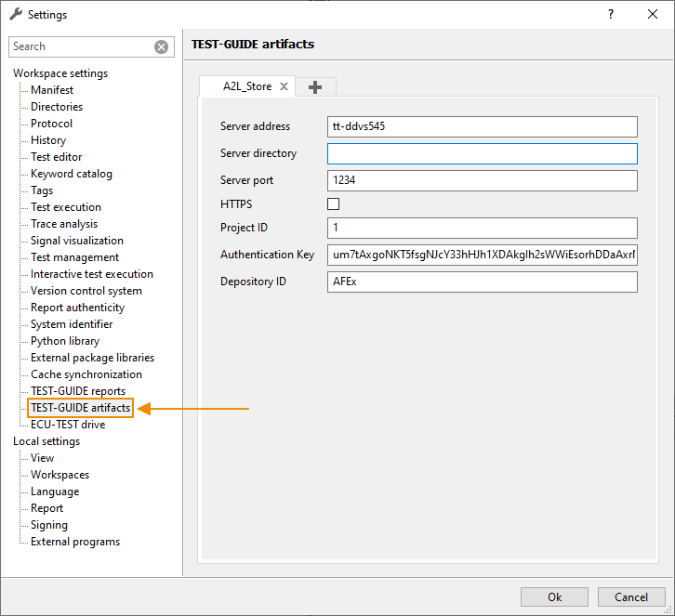Open External package libraries settings

coord(93,358)
